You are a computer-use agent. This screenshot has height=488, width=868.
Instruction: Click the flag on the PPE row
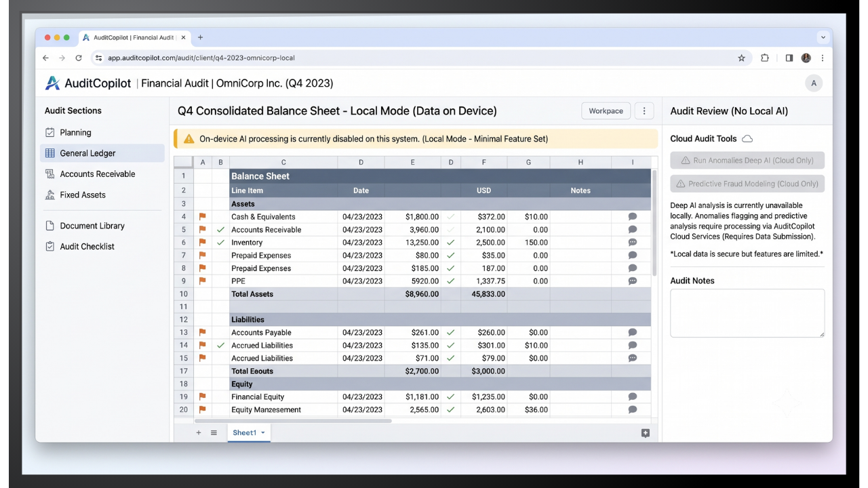(x=202, y=281)
